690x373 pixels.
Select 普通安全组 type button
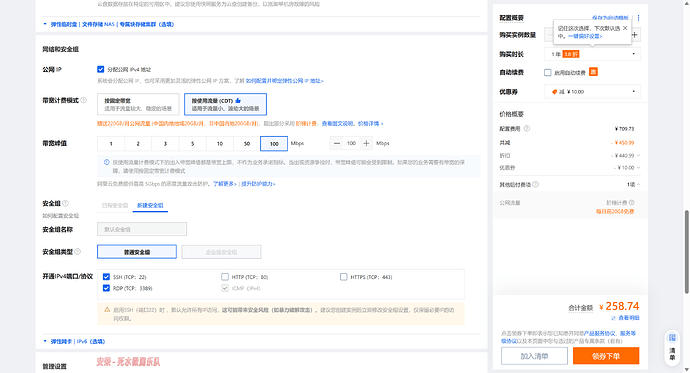(137, 252)
